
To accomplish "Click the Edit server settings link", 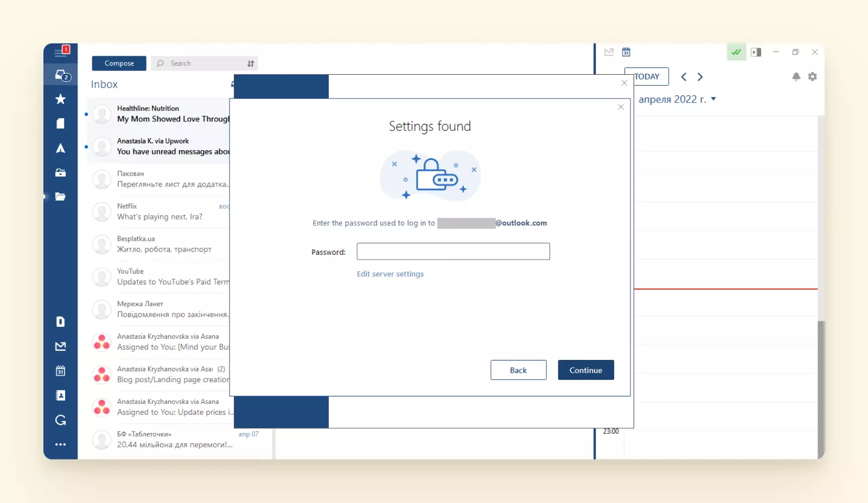I will coord(390,274).
